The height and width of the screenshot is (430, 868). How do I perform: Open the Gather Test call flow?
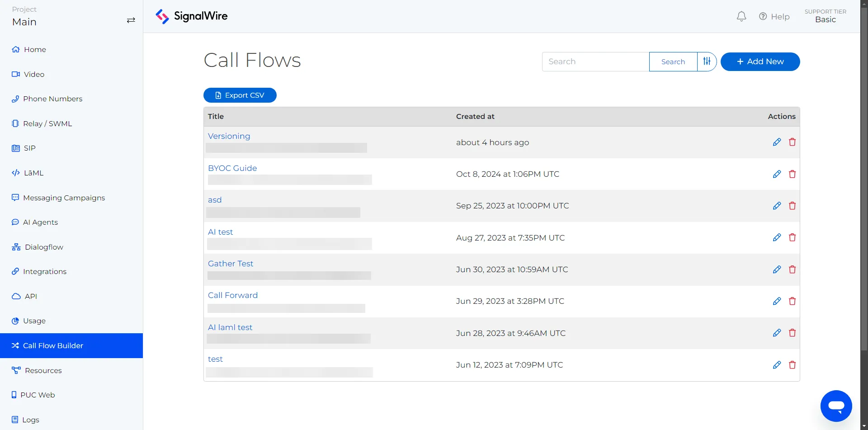231,263
